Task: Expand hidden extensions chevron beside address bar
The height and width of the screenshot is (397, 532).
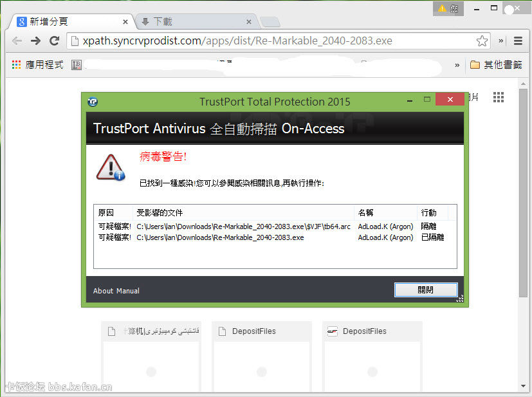Action: 501,41
